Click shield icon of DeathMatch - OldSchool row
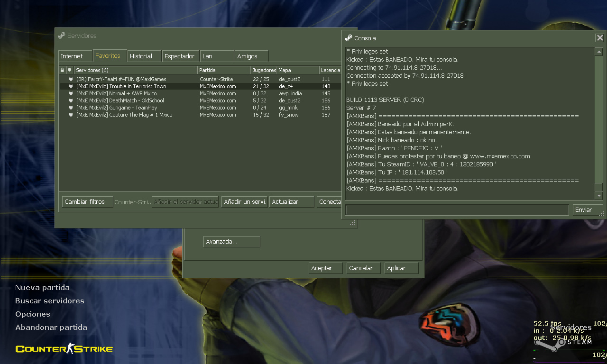The width and height of the screenshot is (607, 364). (71, 100)
